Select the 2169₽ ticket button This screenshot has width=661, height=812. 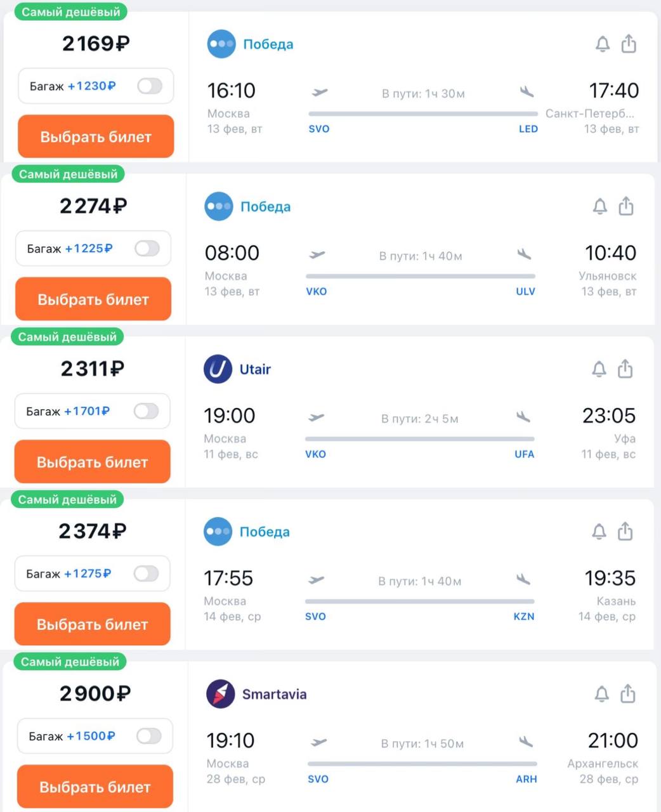pyautogui.click(x=96, y=136)
